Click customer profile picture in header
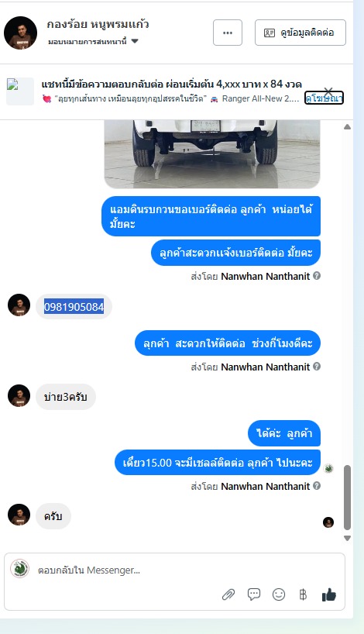364x634 pixels. coord(21,33)
